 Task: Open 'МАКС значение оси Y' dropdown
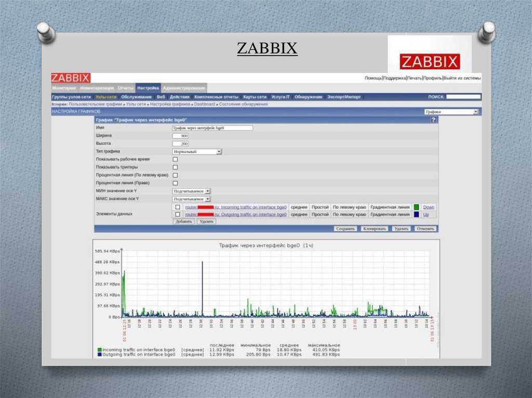(x=191, y=199)
